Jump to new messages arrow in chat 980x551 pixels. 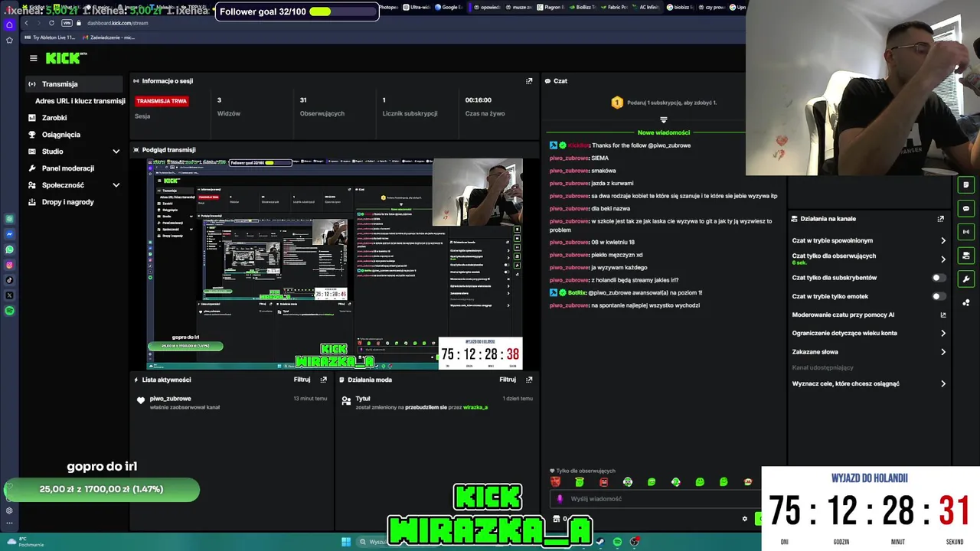(664, 120)
